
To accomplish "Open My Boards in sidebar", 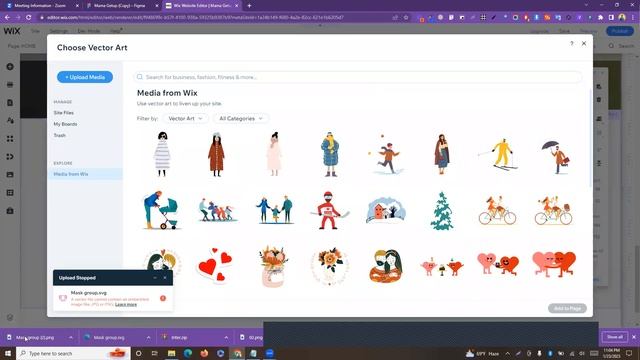I will (x=65, y=124).
